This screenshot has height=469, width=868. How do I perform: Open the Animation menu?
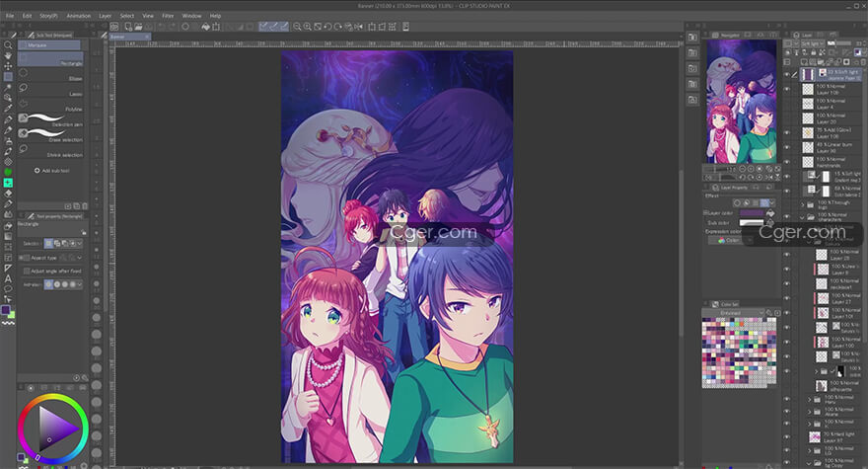click(x=79, y=16)
